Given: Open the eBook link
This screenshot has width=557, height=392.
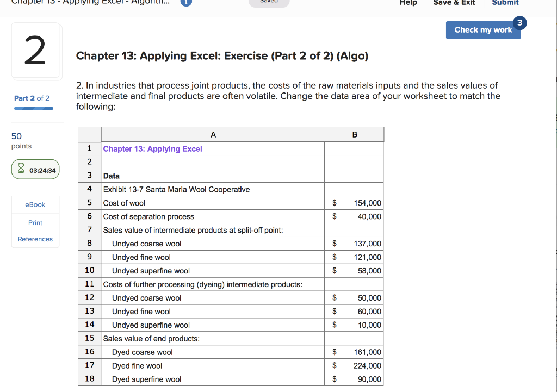Looking at the screenshot, I should click(x=35, y=204).
